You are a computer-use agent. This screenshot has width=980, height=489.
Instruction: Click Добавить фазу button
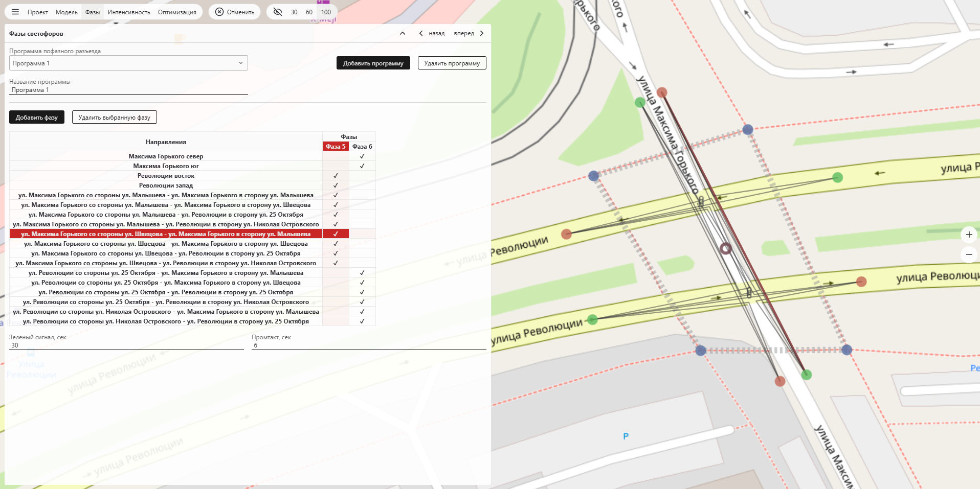pos(37,117)
